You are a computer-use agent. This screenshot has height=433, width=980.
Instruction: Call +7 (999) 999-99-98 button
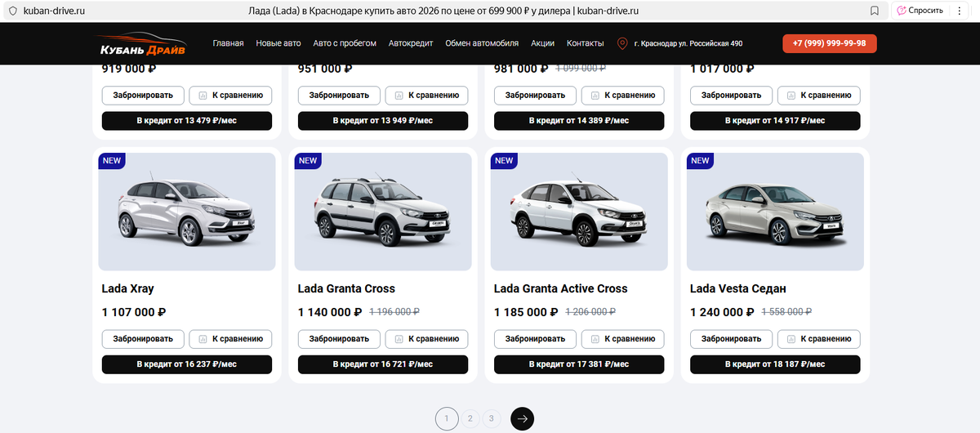tap(830, 43)
